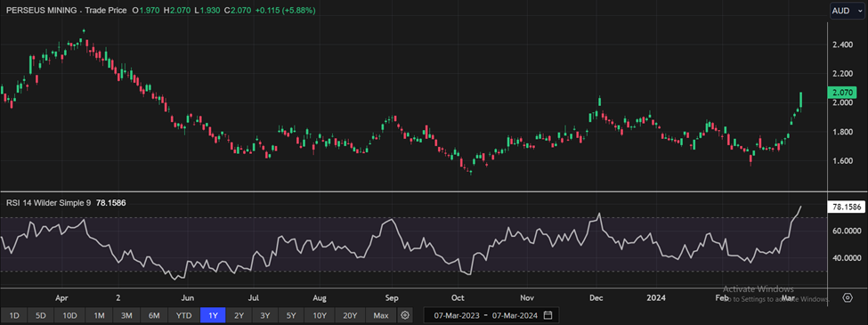Choose the 3M time range
This screenshot has height=325, width=868.
coord(126,315)
